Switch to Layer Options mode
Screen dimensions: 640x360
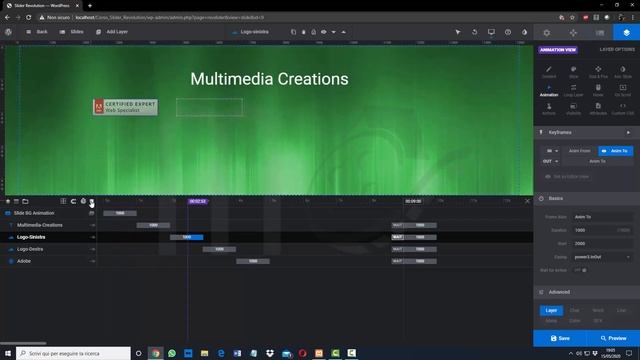click(617, 49)
